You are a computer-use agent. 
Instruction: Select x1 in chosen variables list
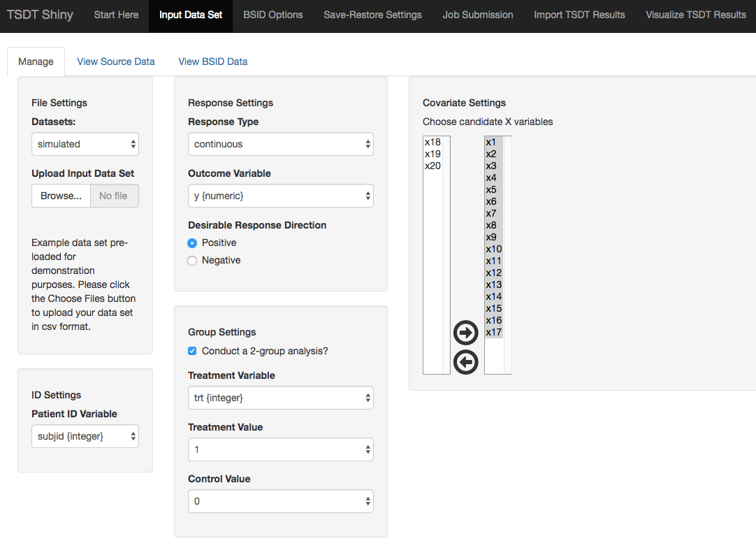pyautogui.click(x=494, y=143)
